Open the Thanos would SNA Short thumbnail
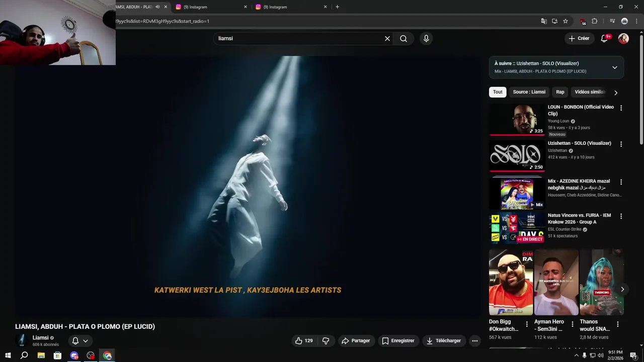This screenshot has height=362, width=644. pyautogui.click(x=601, y=283)
